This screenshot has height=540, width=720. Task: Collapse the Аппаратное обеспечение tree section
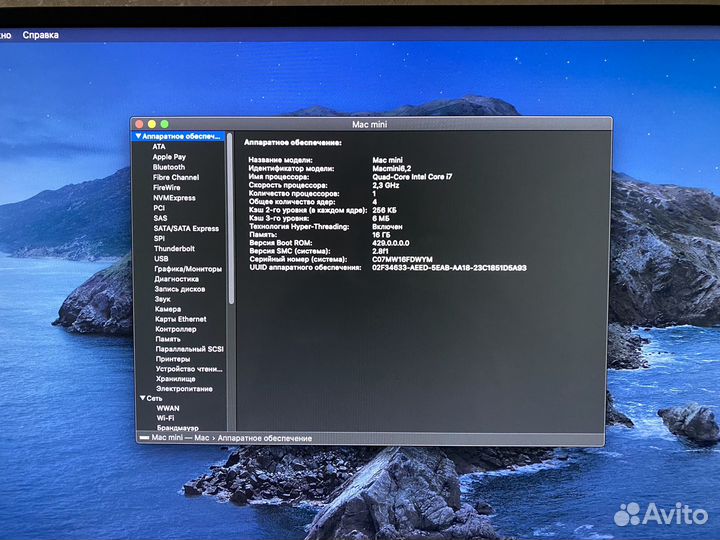point(138,136)
